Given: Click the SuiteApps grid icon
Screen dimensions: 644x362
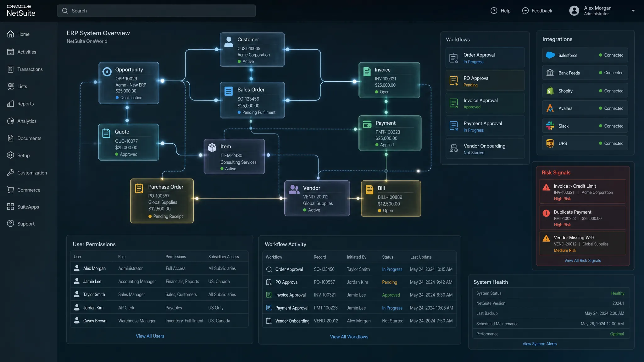Looking at the screenshot, I should (10, 206).
